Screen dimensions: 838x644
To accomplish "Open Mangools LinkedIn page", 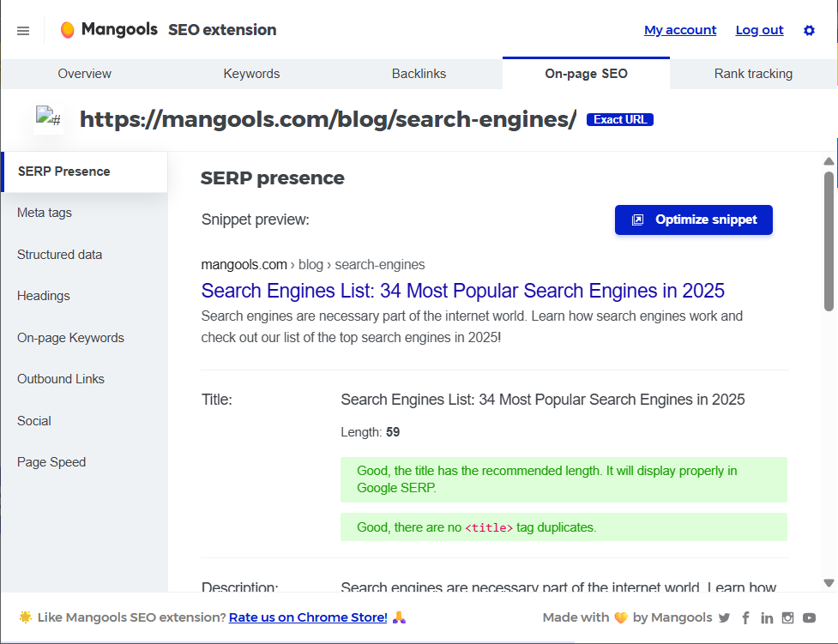I will click(x=767, y=617).
